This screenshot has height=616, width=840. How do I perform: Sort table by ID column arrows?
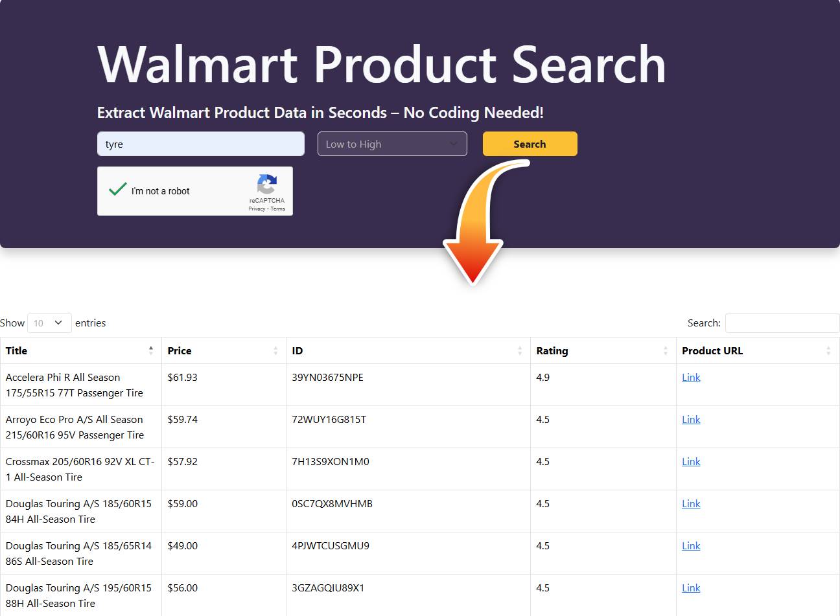tap(520, 350)
